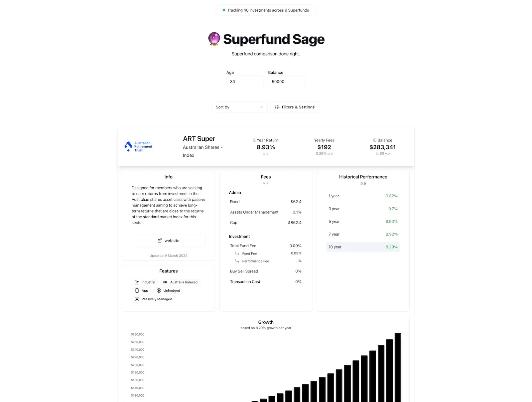Click the green dot in the tracking pill
Viewport: 532px width, 402px height.
[223, 10]
